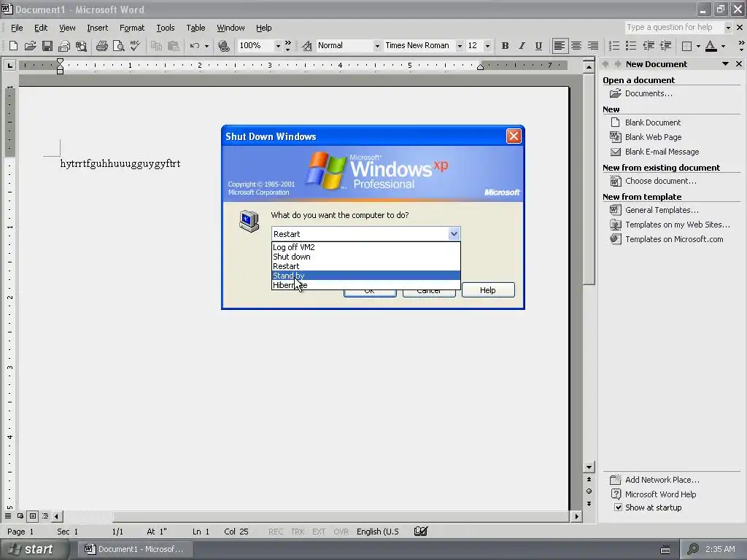Switch to Web Layout View button

click(x=20, y=516)
